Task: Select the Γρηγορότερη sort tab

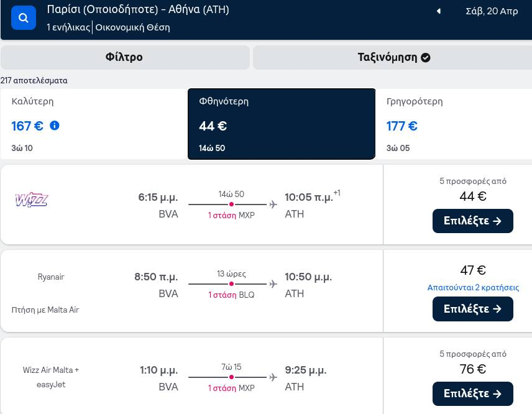Action: 454,124
